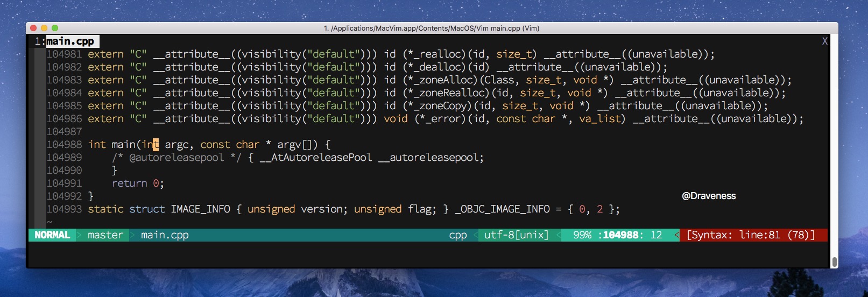The width and height of the screenshot is (868, 297).
Task: Click the yellow minimize window button
Action: 44,28
